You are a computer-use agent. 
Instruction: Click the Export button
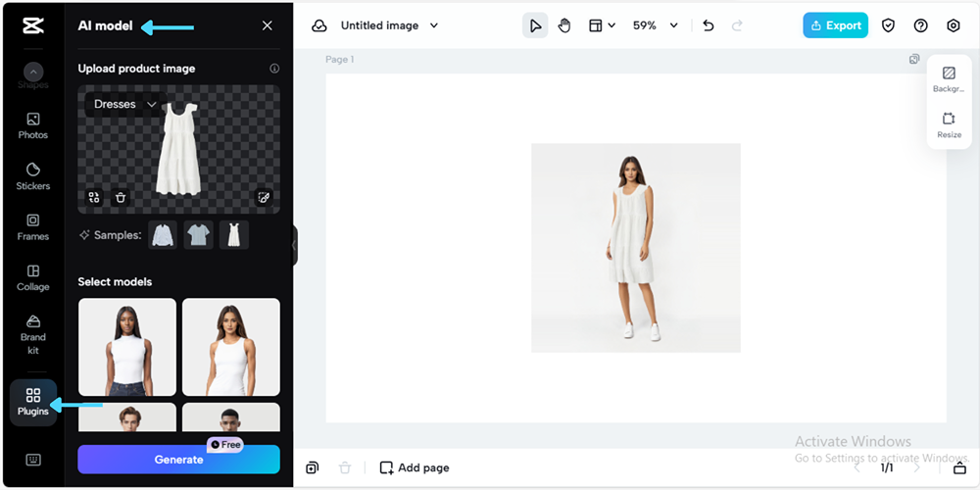click(x=835, y=25)
